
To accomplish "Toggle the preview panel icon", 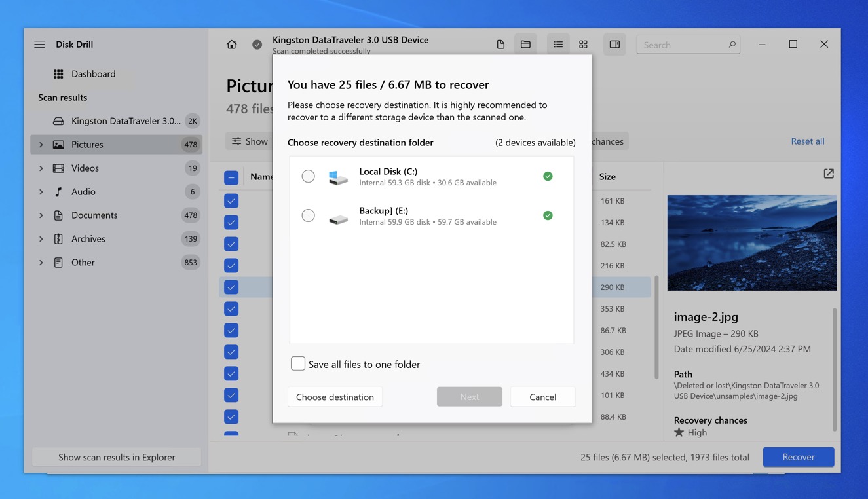I will click(614, 45).
